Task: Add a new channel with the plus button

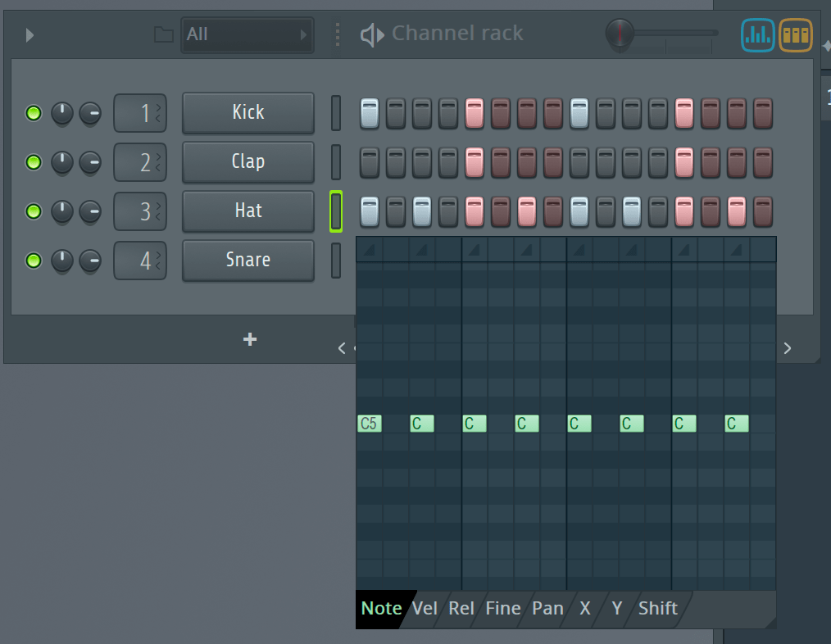Action: click(249, 339)
